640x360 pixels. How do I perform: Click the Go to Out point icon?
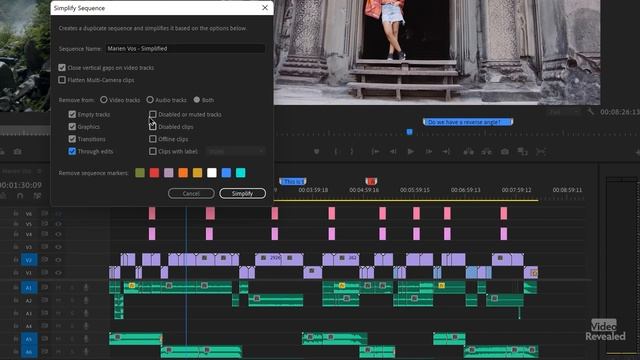point(446,151)
